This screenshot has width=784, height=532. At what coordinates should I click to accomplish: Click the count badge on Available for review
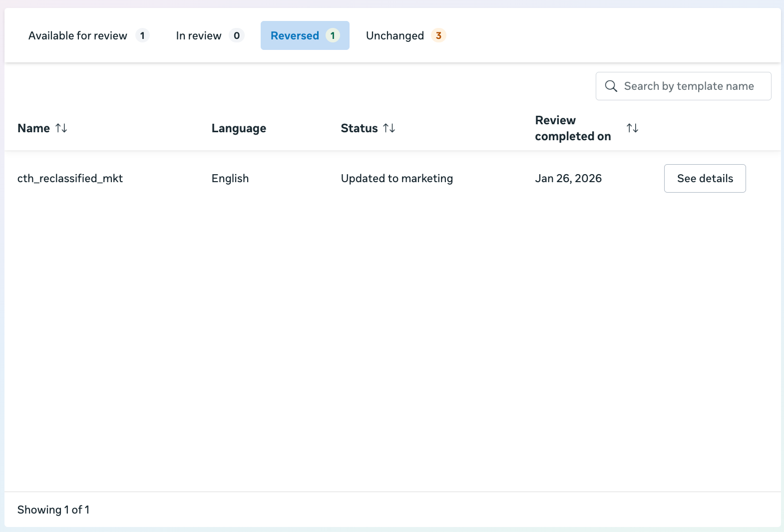pos(142,35)
